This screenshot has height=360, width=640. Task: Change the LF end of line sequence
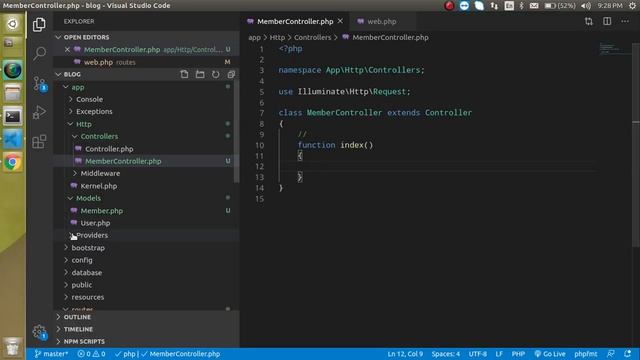click(x=499, y=354)
